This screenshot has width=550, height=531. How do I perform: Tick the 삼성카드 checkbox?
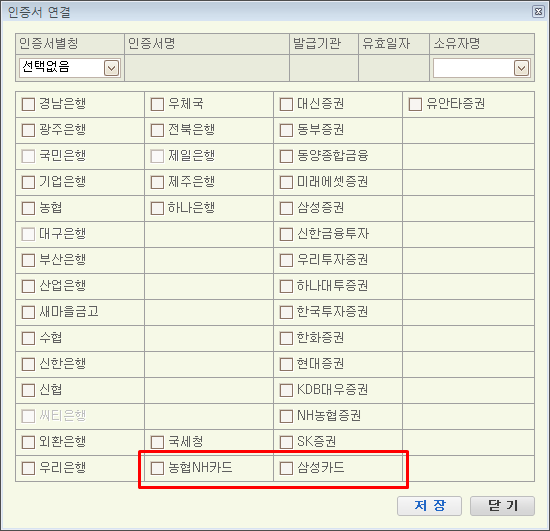tap(286, 468)
